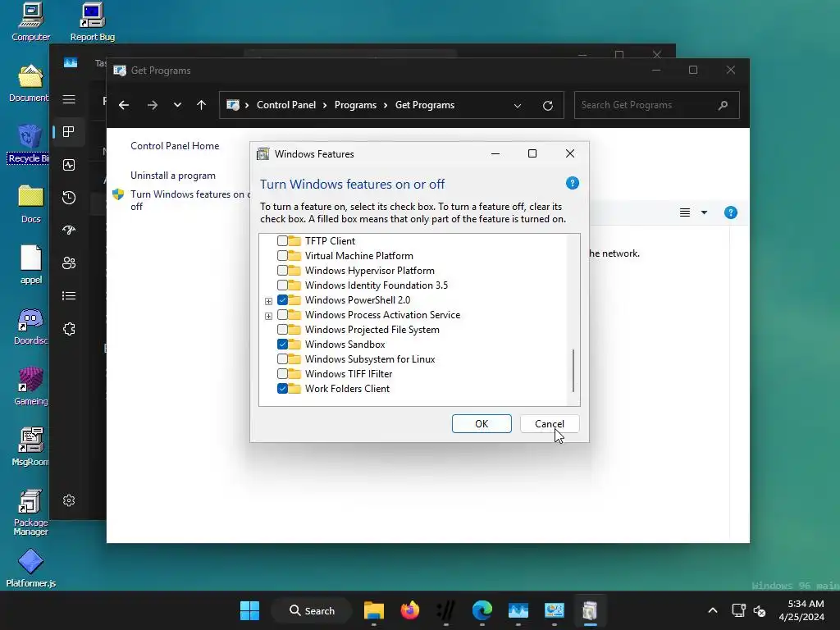Select the Documents folder on desktop

(30, 83)
